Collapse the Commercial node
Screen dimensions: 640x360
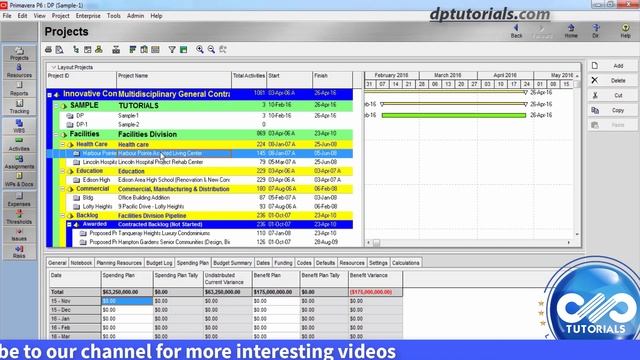[63, 189]
